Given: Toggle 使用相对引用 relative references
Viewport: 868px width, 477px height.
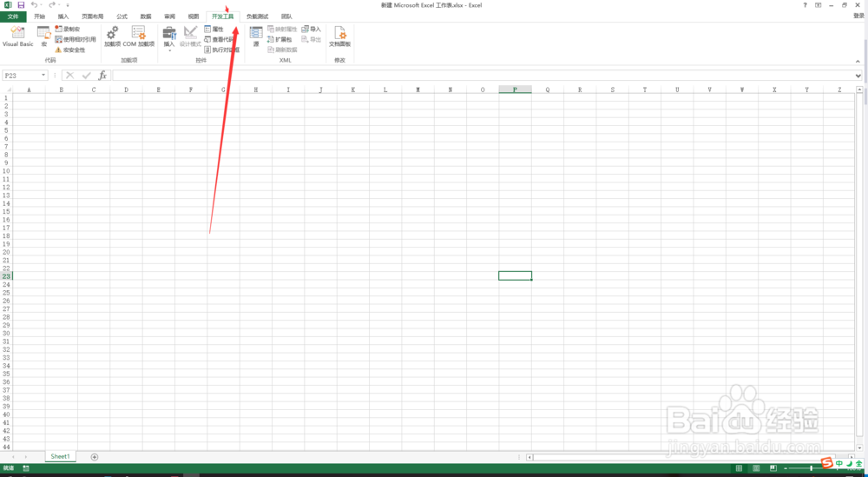Looking at the screenshot, I should pos(76,39).
